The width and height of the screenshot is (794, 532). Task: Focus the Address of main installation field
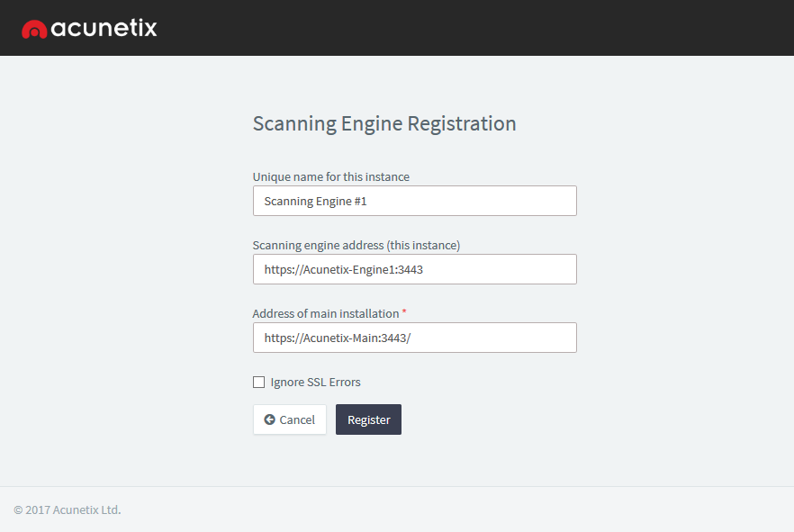[x=415, y=338]
